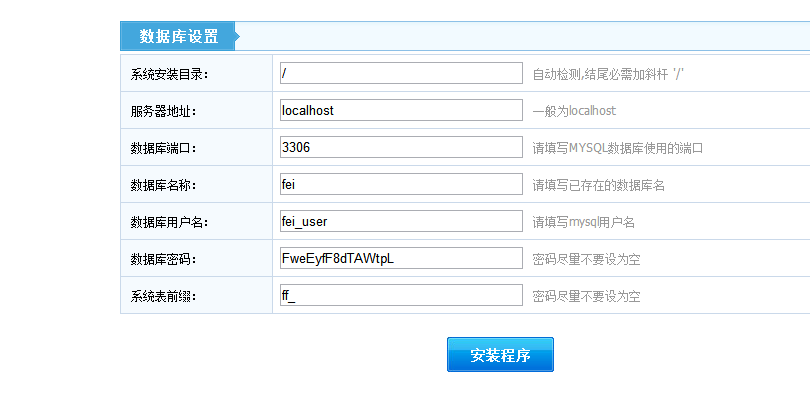Click the 数据库端口 row label
This screenshot has height=414, width=810.
tap(163, 148)
